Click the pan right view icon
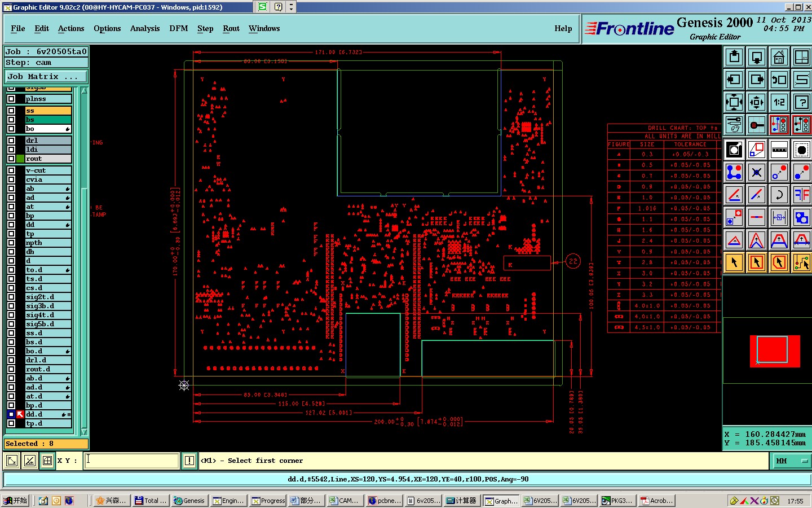The image size is (812, 508). [x=757, y=80]
